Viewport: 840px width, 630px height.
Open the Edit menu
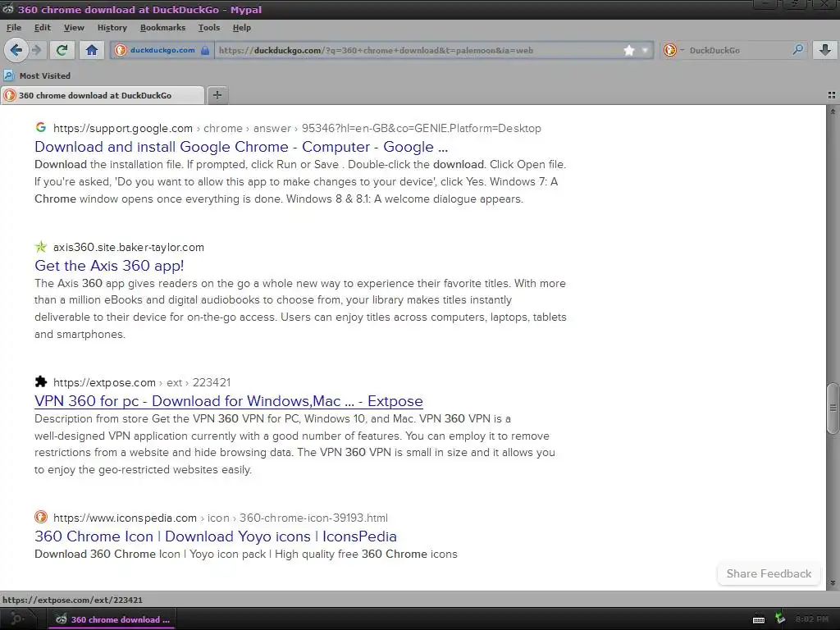pos(43,27)
